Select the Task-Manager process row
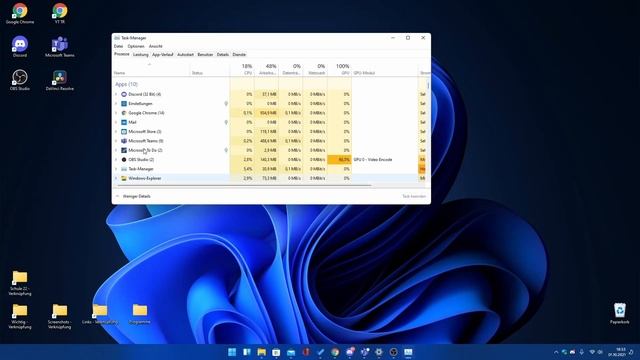Image resolution: width=640 pixels, height=360 pixels. (269, 169)
